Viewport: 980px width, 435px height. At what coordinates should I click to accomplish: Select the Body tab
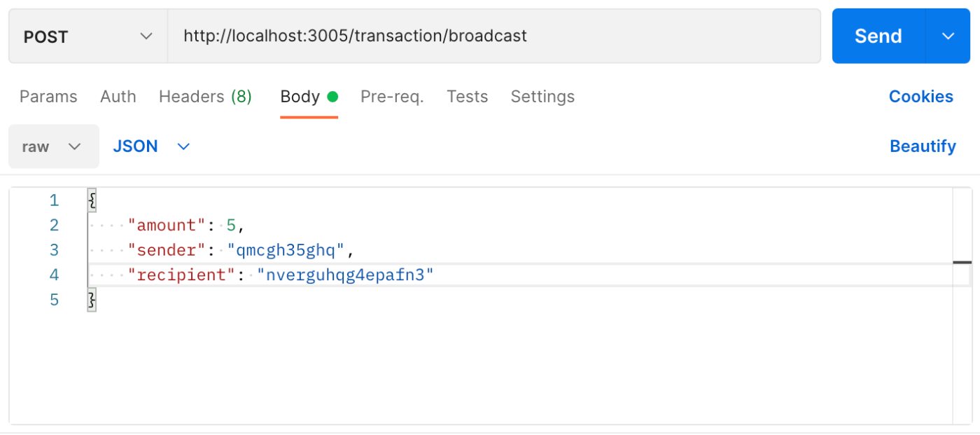(300, 97)
